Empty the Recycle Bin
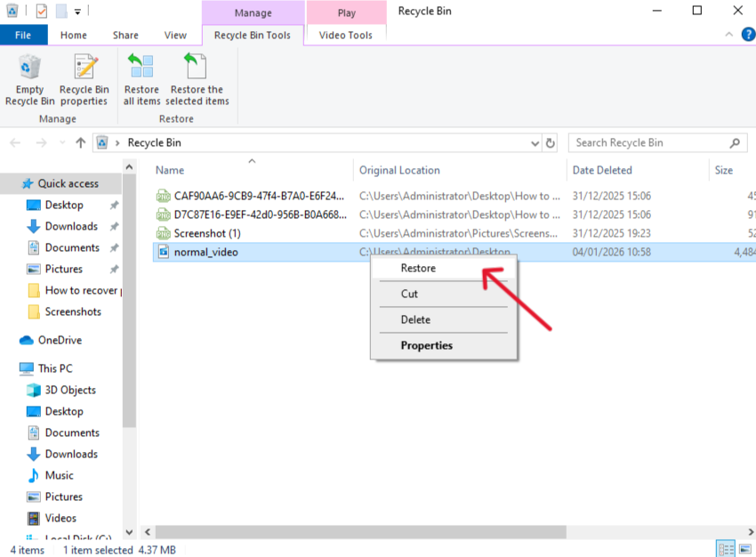The width and height of the screenshot is (756, 557). click(29, 80)
